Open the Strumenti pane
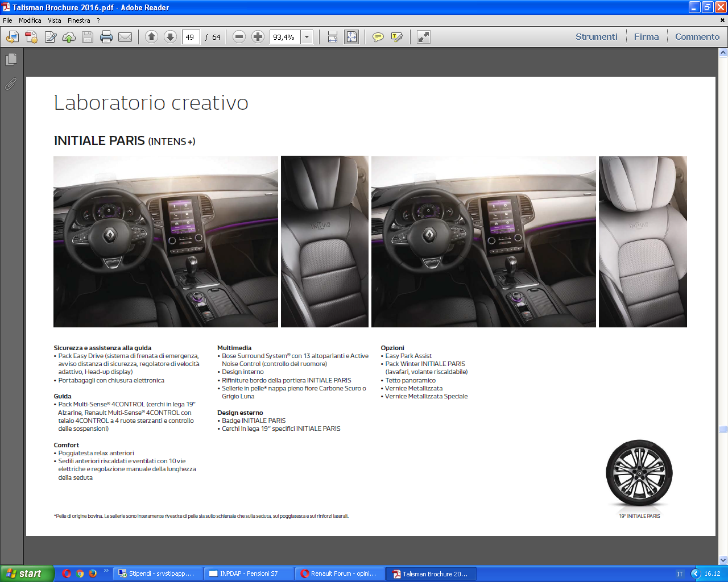The image size is (728, 582). coord(596,37)
